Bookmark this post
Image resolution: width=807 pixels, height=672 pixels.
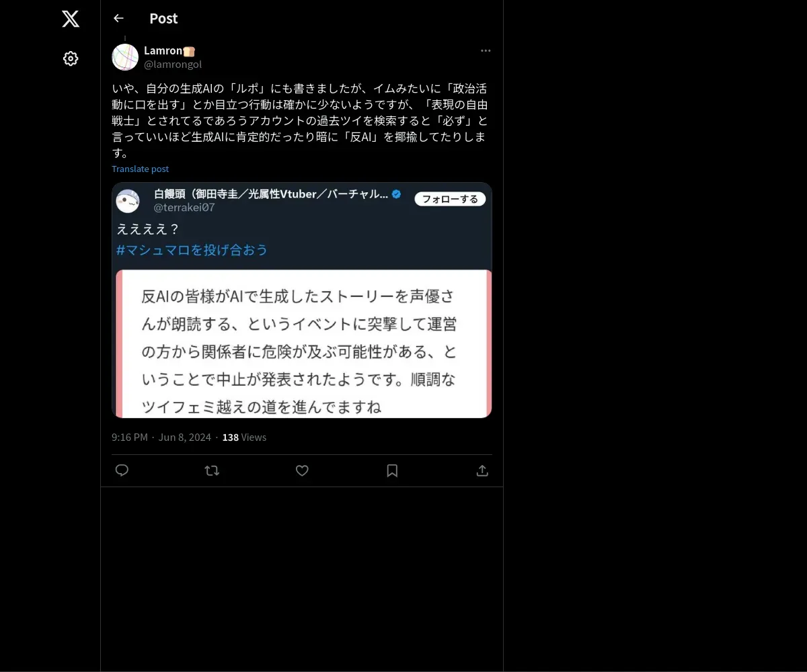click(392, 470)
